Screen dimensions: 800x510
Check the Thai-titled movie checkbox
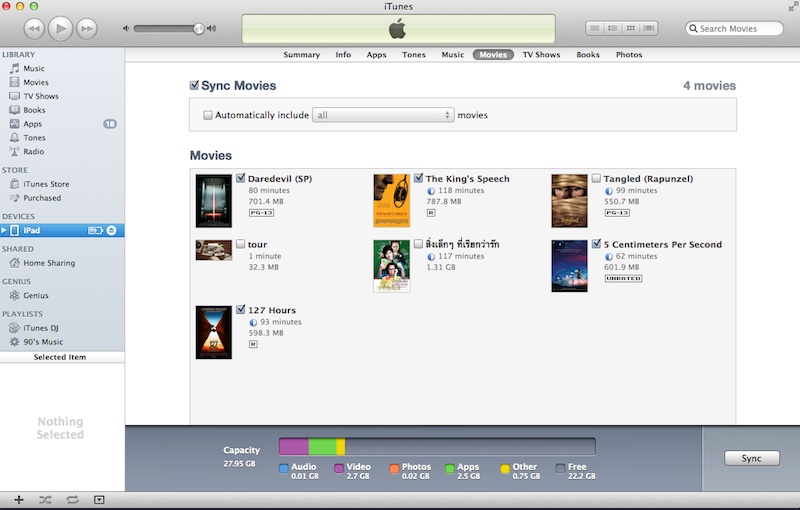pos(418,244)
